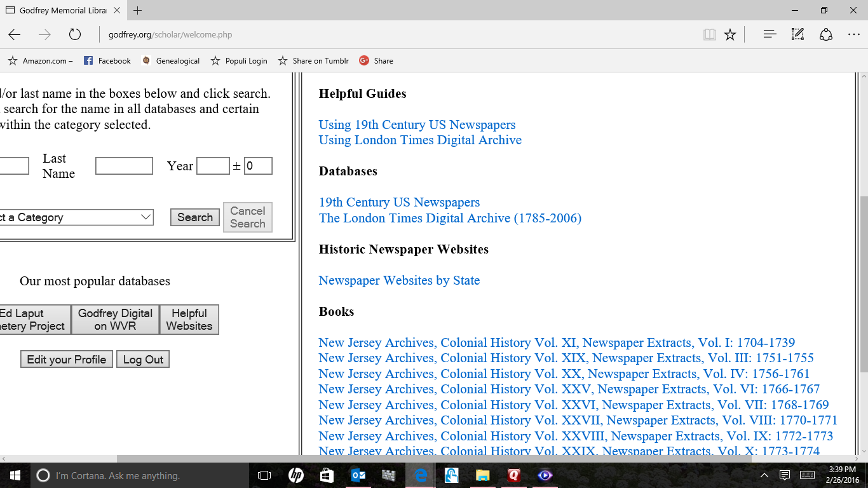Open the 19th Century US Newspapers link under Databases
This screenshot has height=488, width=868.
[x=399, y=203]
